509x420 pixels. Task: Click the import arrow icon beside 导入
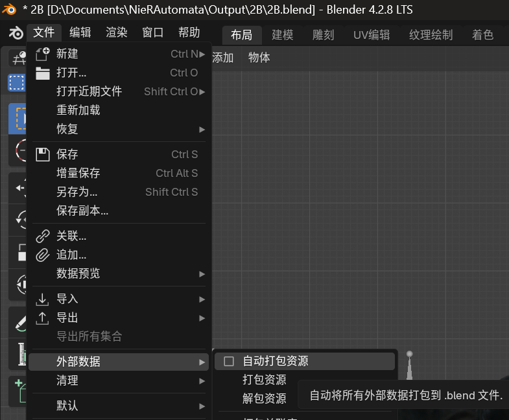(x=43, y=299)
